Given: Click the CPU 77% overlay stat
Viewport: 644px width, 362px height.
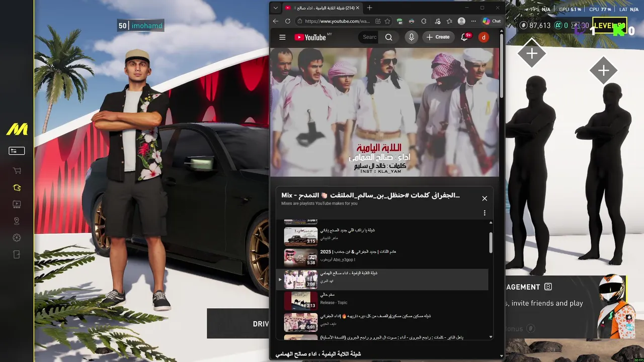Looking at the screenshot, I should point(600,10).
